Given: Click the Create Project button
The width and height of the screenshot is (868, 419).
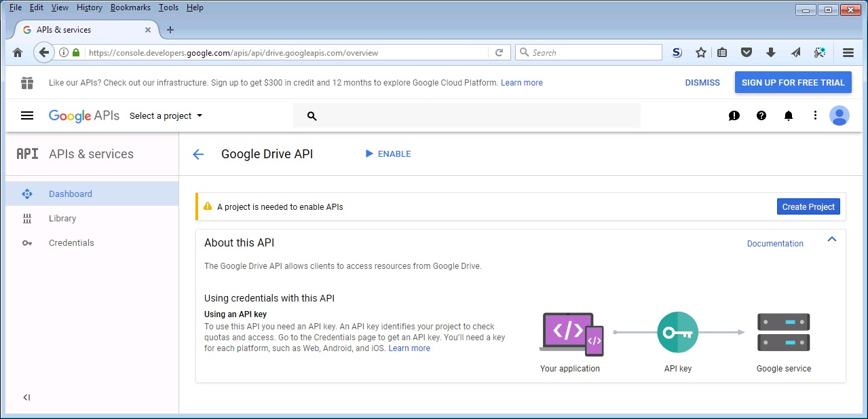Looking at the screenshot, I should pos(808,207).
